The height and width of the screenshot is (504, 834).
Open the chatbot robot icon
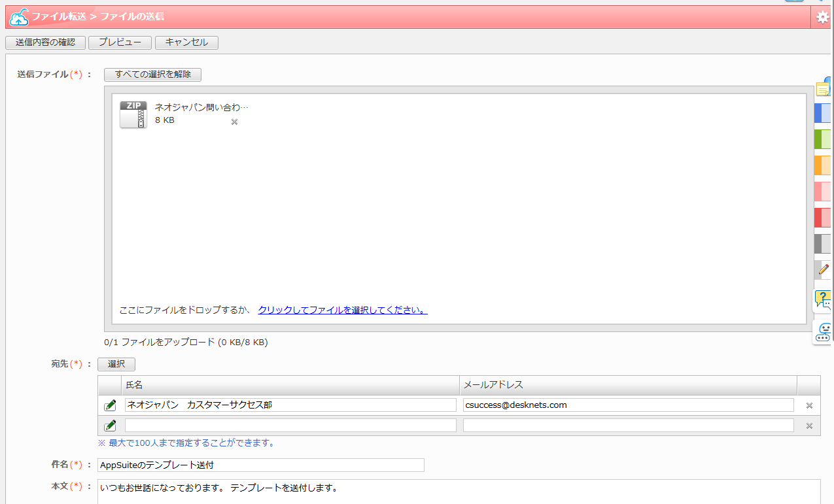(823, 333)
